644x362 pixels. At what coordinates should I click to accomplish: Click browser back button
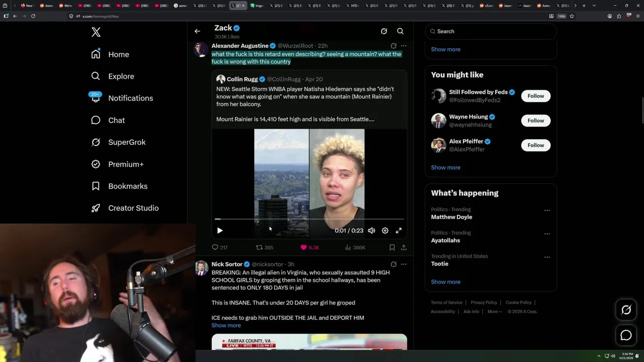coord(15,16)
